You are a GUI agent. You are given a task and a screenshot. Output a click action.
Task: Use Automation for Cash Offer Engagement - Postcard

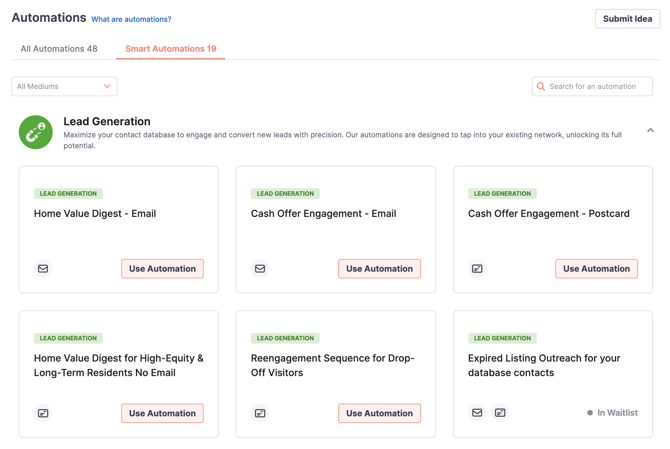tap(597, 269)
